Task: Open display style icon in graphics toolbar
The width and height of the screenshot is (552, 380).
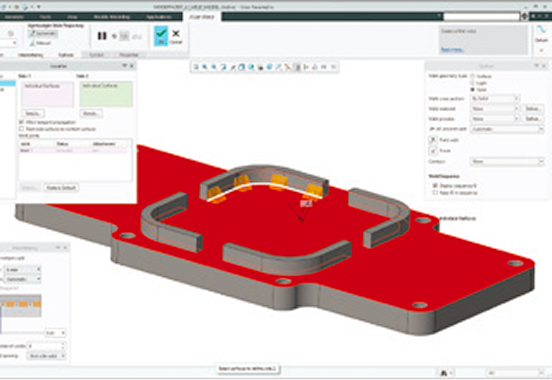Action: 242,67
